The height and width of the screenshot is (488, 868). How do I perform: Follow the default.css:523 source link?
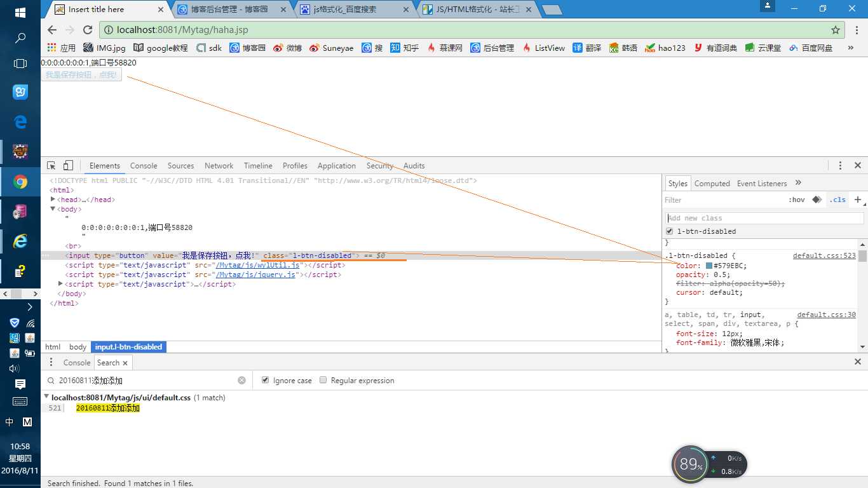click(824, 255)
